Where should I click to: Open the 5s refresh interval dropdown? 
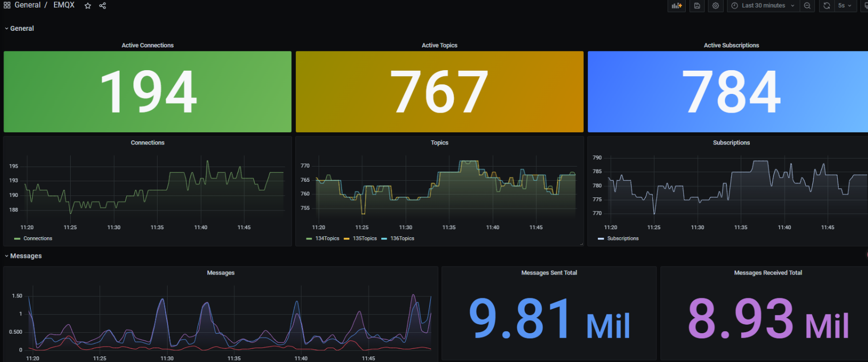[x=844, y=6]
